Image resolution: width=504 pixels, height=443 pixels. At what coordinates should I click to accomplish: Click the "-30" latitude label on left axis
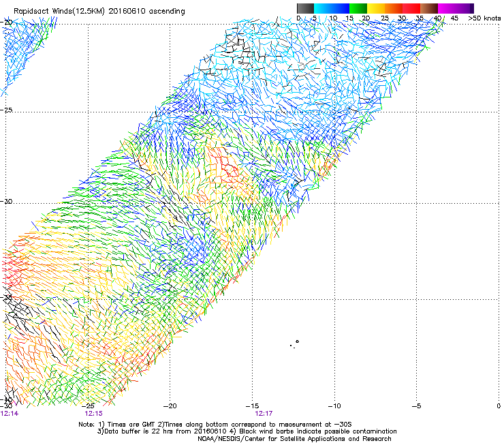tap(6, 201)
